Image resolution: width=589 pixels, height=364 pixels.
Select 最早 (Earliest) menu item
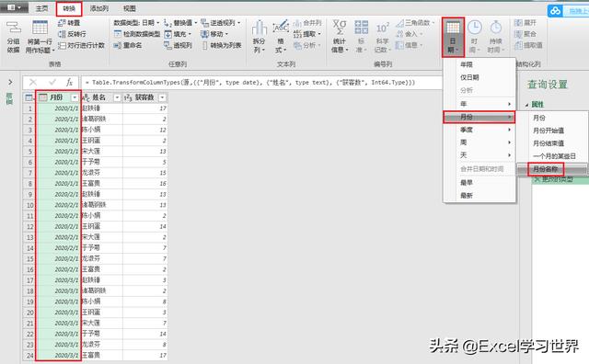(479, 183)
